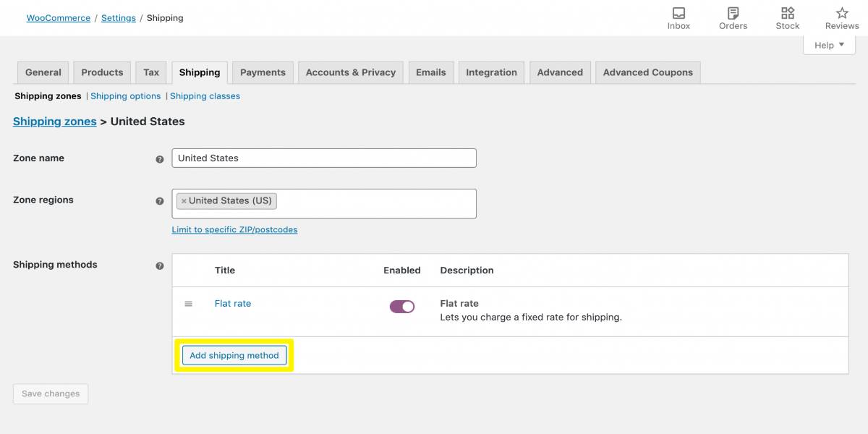Viewport: 868px width, 434px height.
Task: Open the Zone regions selection box
Action: coord(376,203)
